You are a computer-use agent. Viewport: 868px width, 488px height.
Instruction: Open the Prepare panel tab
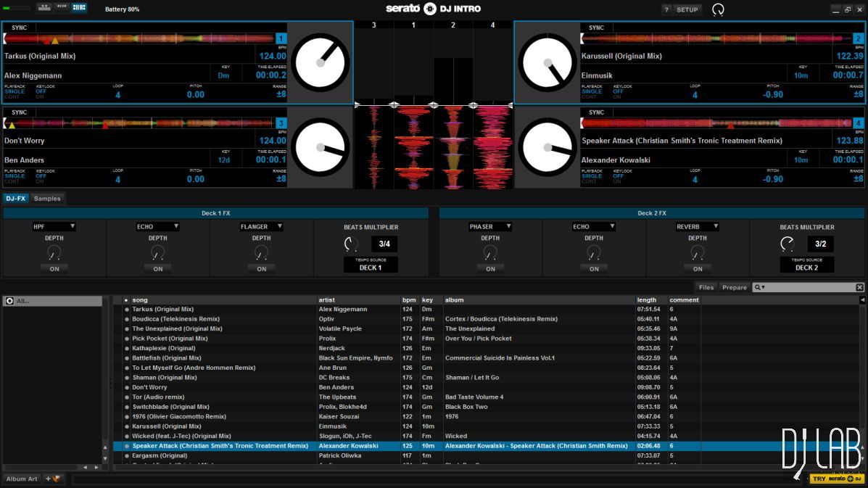coord(734,287)
